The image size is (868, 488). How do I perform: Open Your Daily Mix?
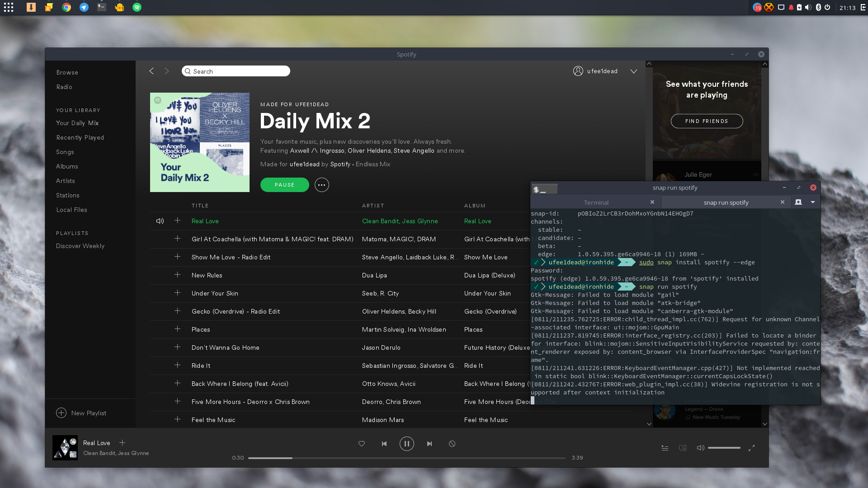coord(77,123)
